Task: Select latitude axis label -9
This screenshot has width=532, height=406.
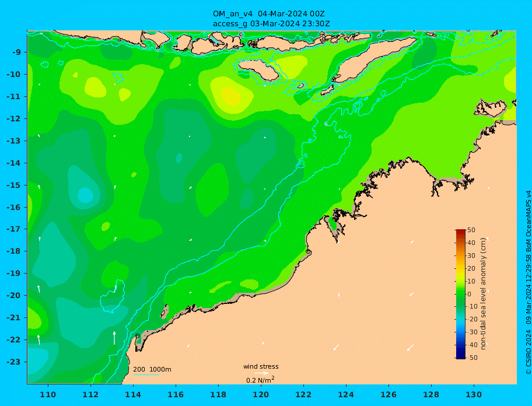Action: click(x=17, y=52)
